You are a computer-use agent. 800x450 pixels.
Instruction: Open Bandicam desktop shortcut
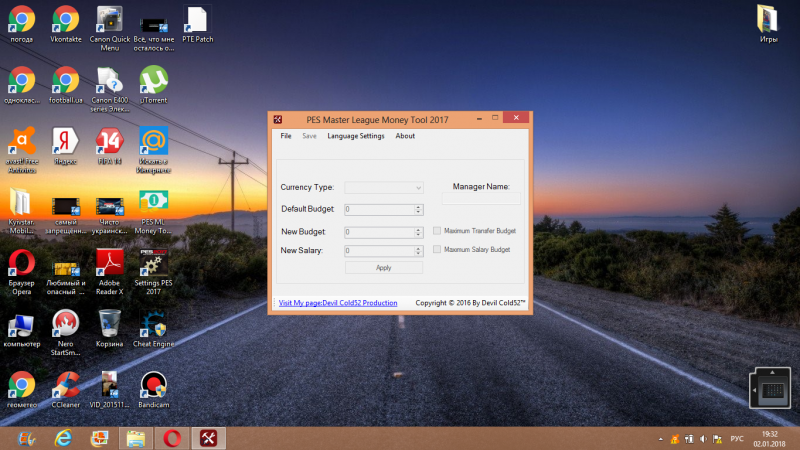pos(154,390)
